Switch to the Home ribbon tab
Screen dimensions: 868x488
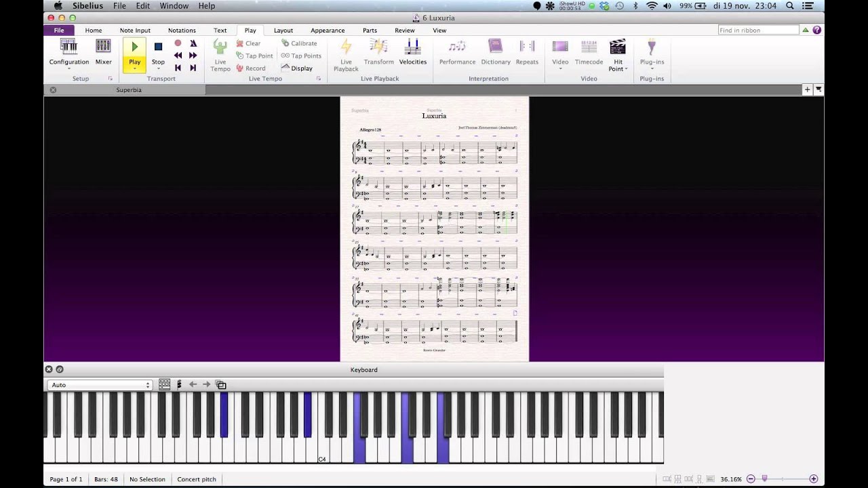pos(94,30)
